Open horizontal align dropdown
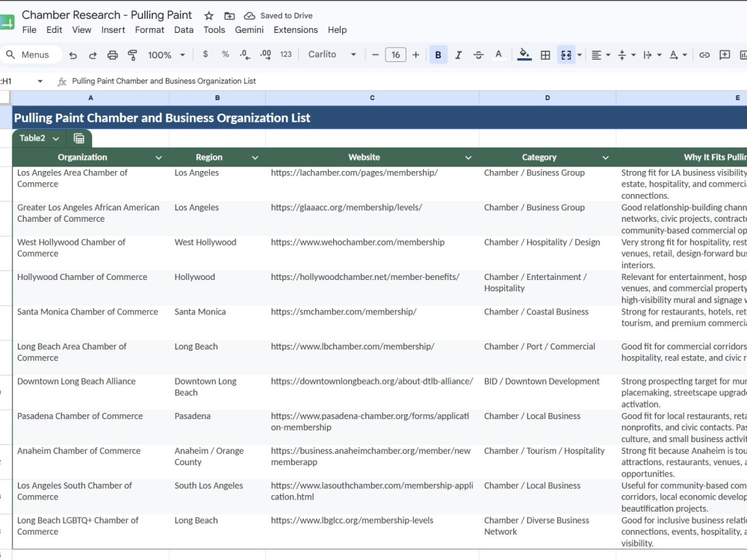Viewport: 747px width, 560px height. pos(601,55)
